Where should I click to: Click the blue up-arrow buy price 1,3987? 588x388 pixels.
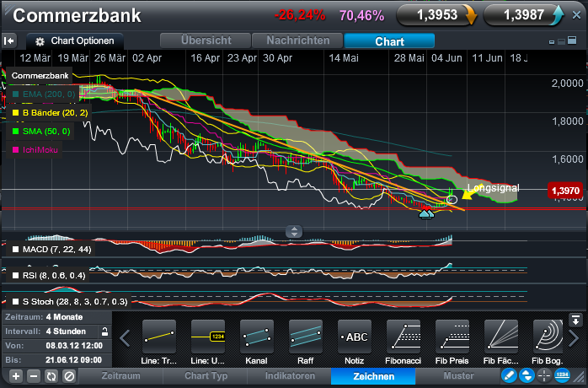coord(523,15)
